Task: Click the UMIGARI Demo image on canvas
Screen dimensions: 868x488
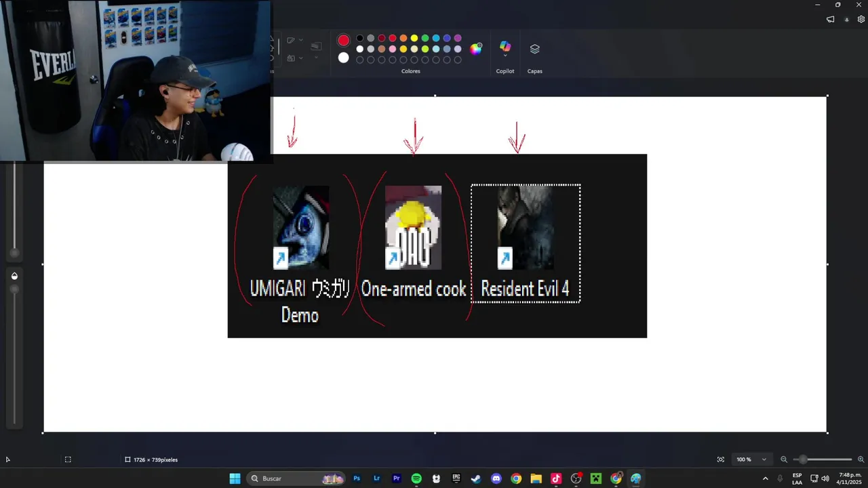Action: (x=300, y=228)
